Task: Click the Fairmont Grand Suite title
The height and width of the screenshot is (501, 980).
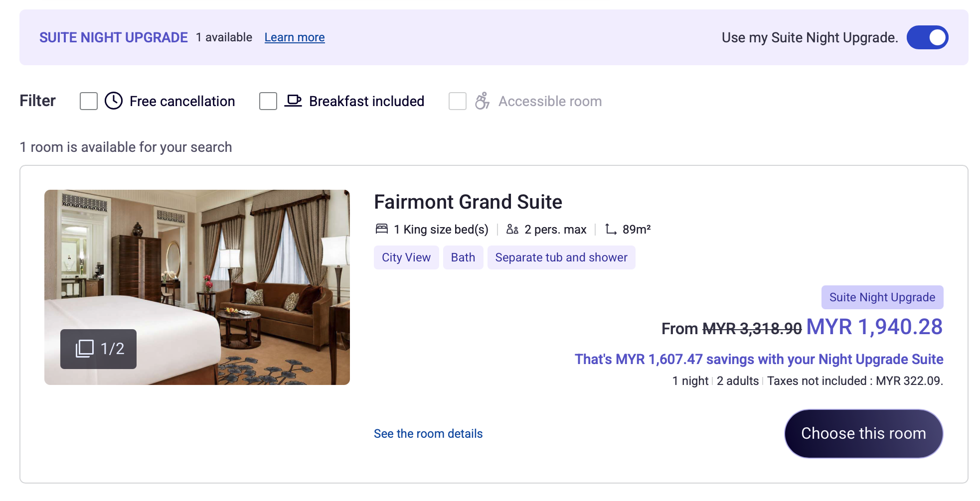Action: click(468, 202)
